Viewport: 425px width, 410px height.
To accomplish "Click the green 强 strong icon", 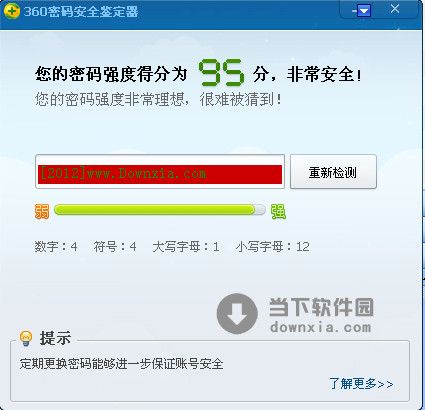I will tap(278, 212).
